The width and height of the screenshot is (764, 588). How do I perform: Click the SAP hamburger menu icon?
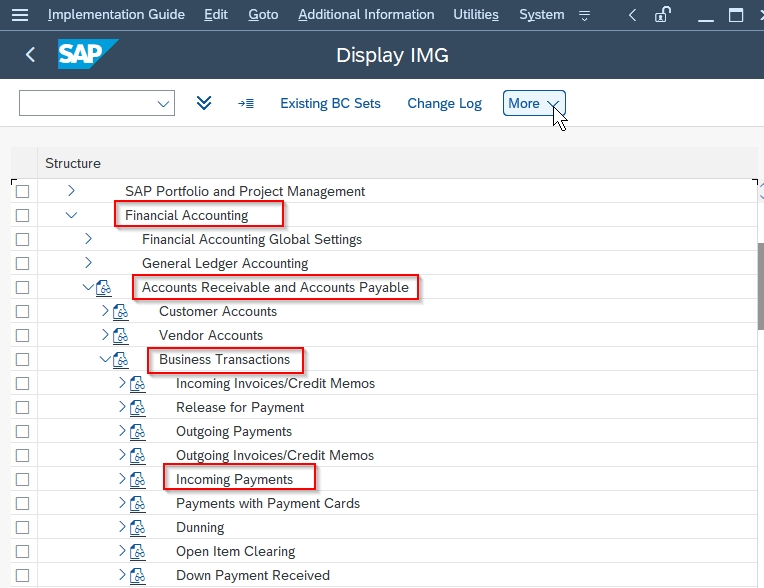tap(20, 15)
